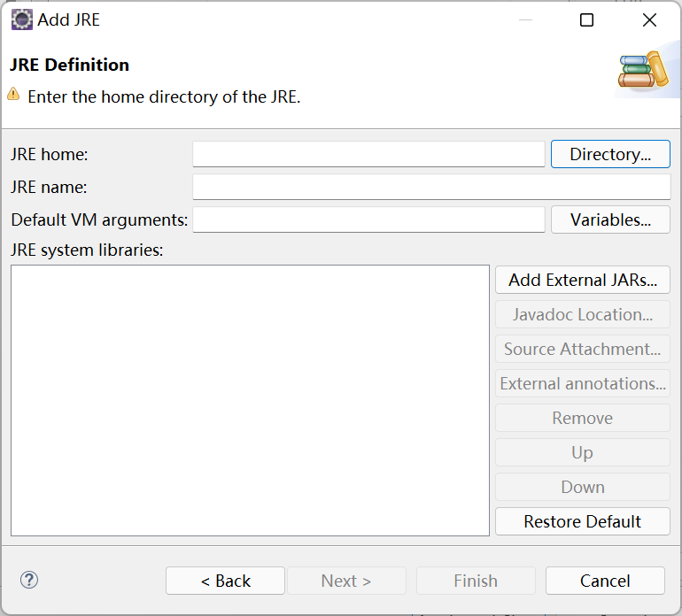Viewport: 682px width, 616px height.
Task: Click Add External JARs button
Action: click(582, 280)
